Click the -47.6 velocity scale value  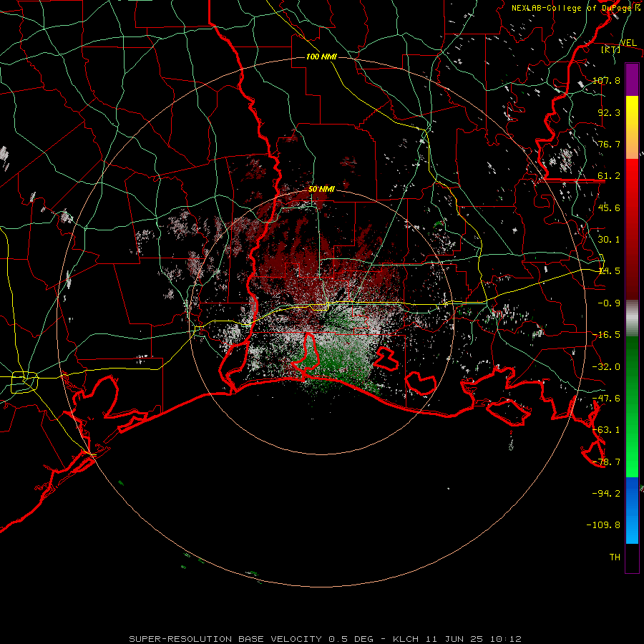[x=606, y=399]
